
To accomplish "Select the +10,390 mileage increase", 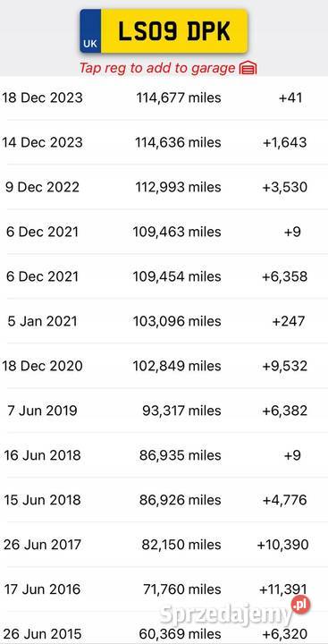I will click(282, 545).
